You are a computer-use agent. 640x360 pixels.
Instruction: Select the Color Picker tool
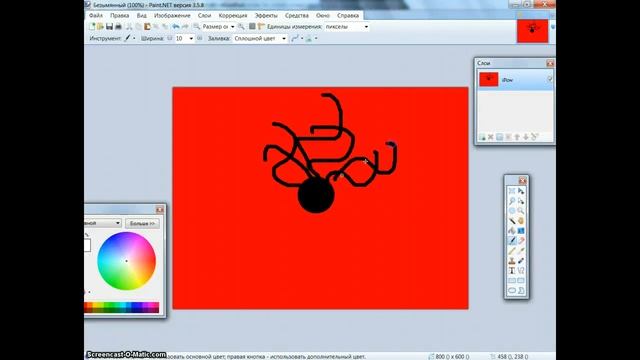click(x=521, y=251)
